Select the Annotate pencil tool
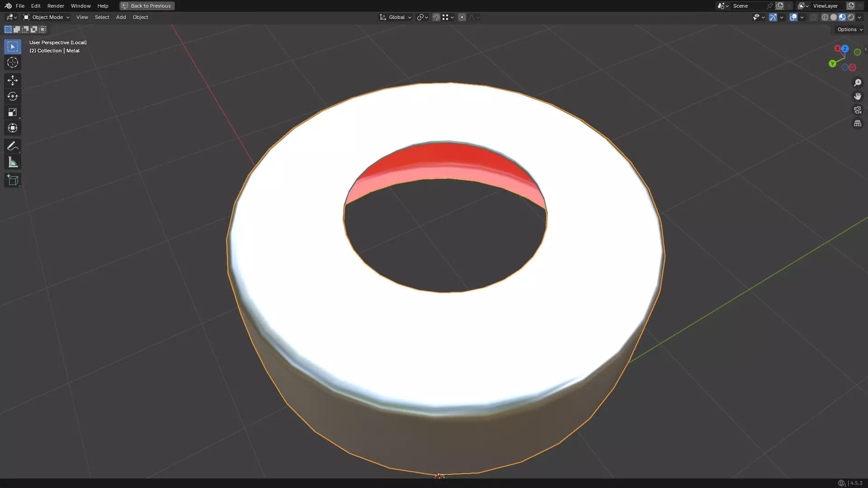The width and height of the screenshot is (868, 488). [13, 146]
